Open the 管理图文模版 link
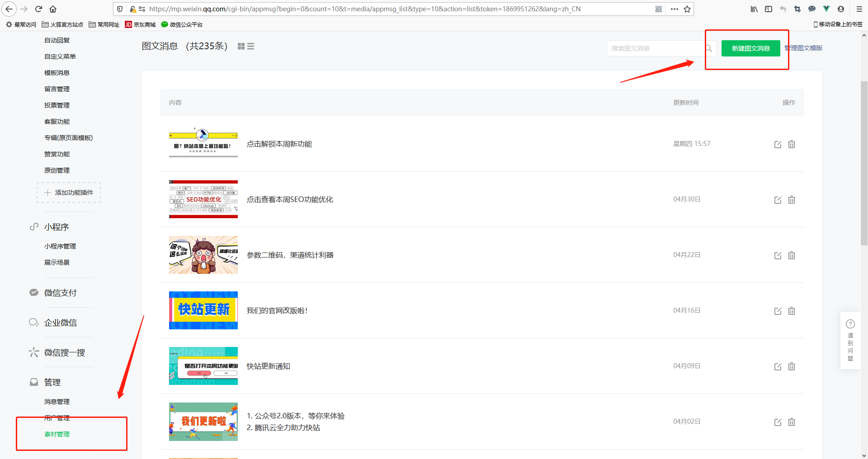 [804, 48]
